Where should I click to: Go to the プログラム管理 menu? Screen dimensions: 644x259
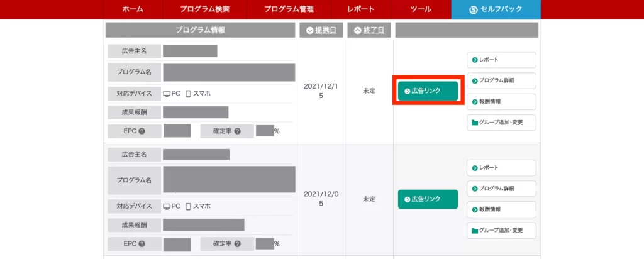pos(289,9)
